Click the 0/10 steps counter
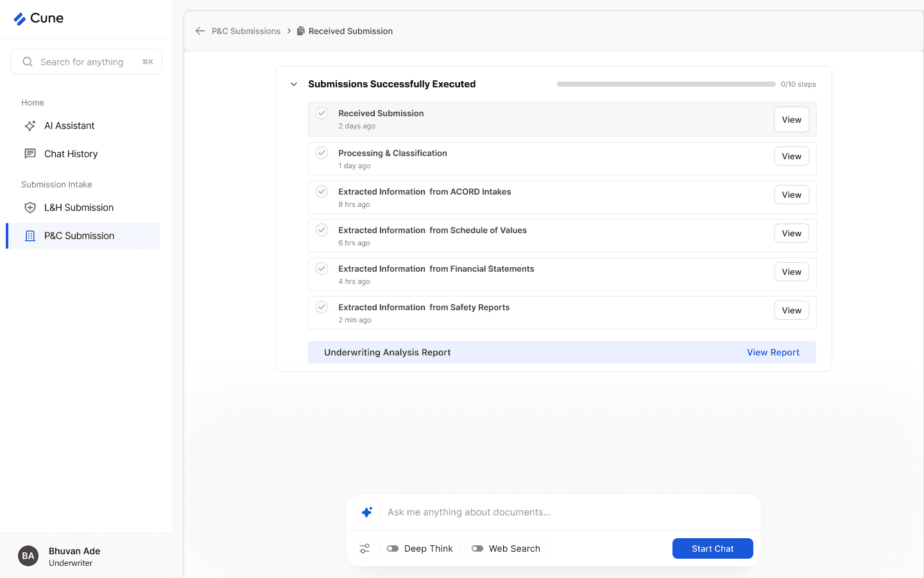Screen dimensions: 924x578 click(x=798, y=84)
